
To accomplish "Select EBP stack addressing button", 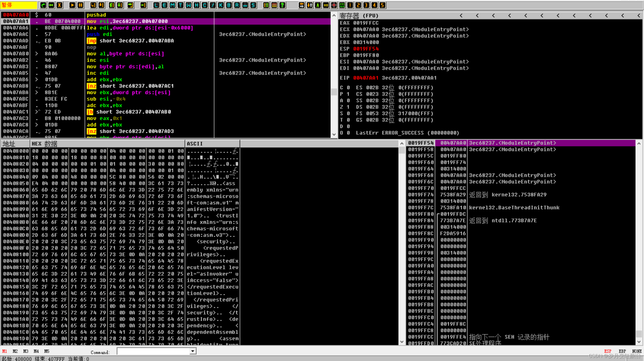I will 622,351.
